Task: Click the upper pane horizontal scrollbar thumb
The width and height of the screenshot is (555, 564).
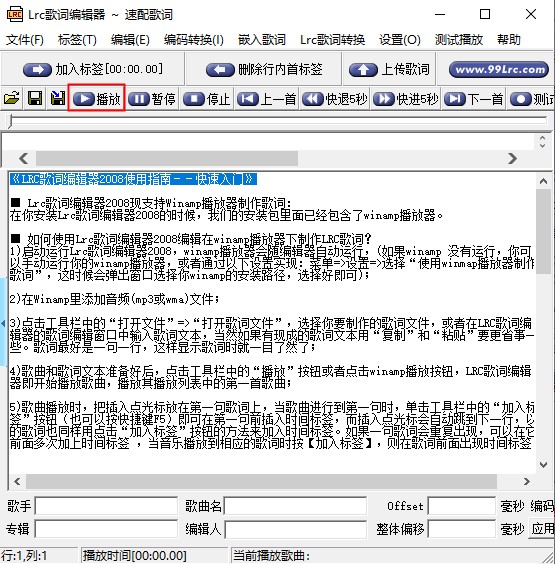Action: click(x=167, y=158)
